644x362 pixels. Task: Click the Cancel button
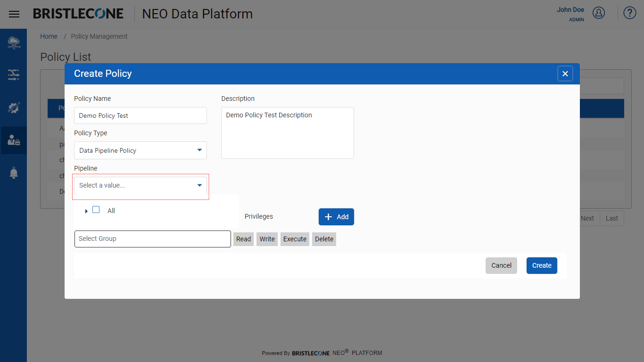point(501,265)
